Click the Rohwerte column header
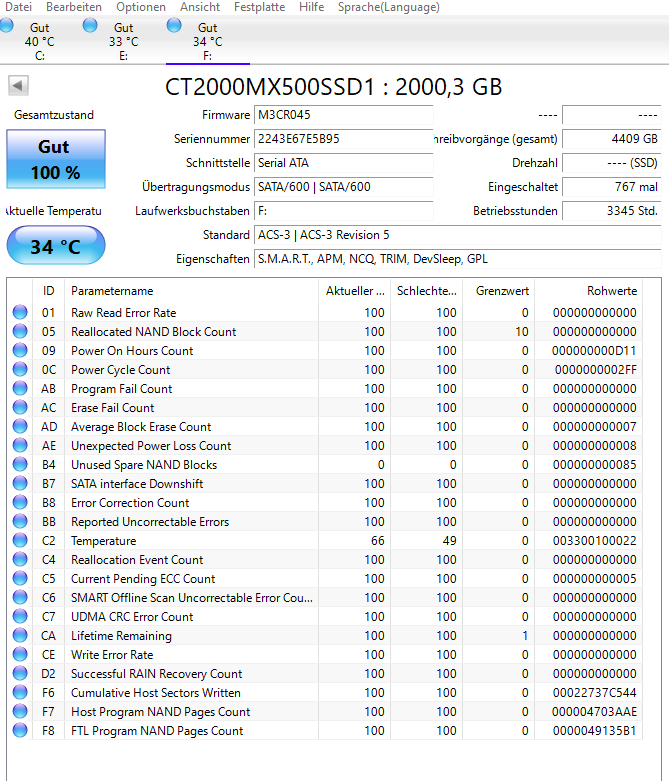The image size is (669, 781). (x=589, y=291)
